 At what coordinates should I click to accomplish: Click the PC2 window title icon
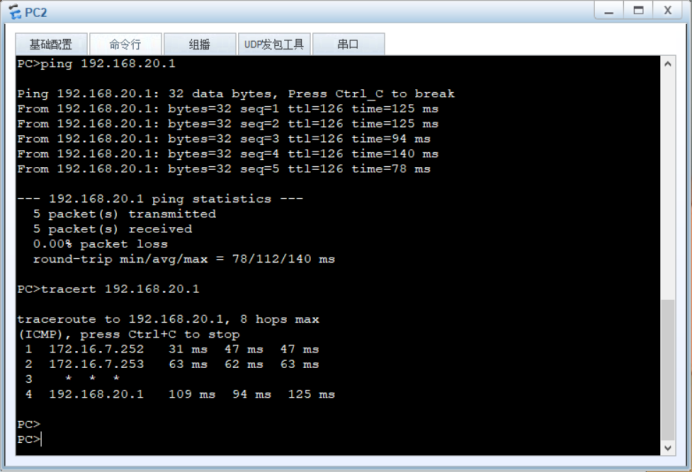pos(15,12)
